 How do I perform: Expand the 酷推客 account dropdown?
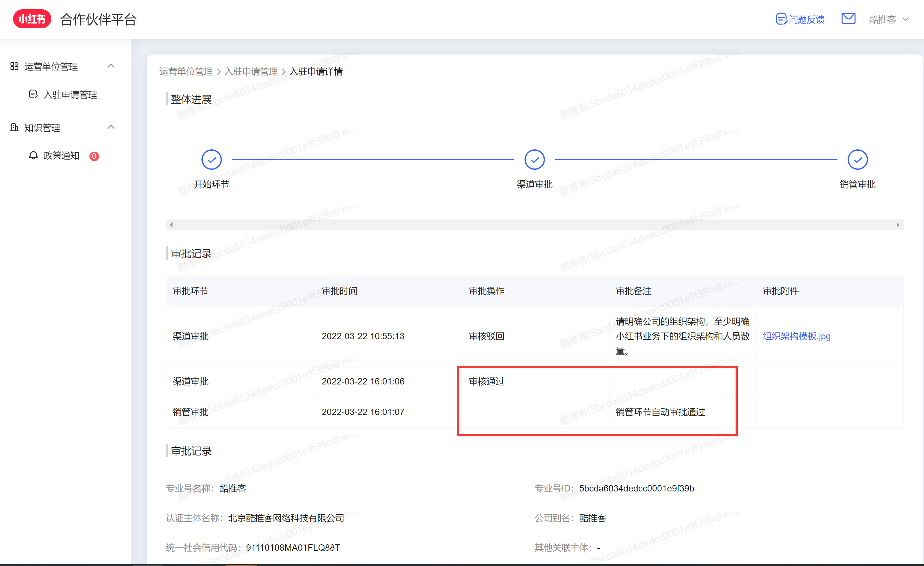click(889, 19)
